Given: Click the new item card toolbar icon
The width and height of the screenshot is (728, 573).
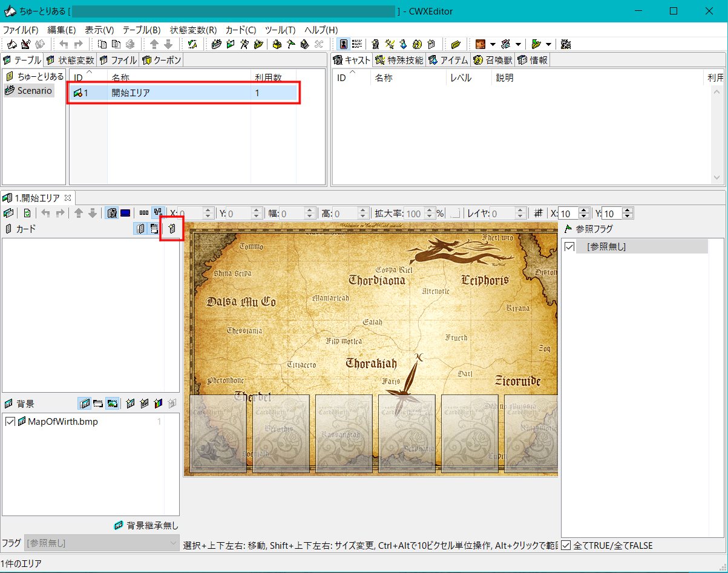Looking at the screenshot, I should (x=403, y=44).
